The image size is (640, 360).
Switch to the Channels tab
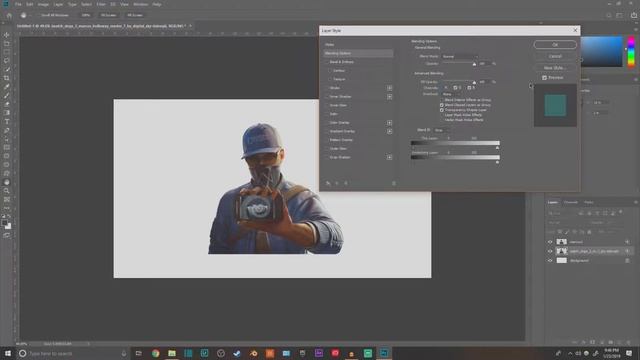click(571, 202)
